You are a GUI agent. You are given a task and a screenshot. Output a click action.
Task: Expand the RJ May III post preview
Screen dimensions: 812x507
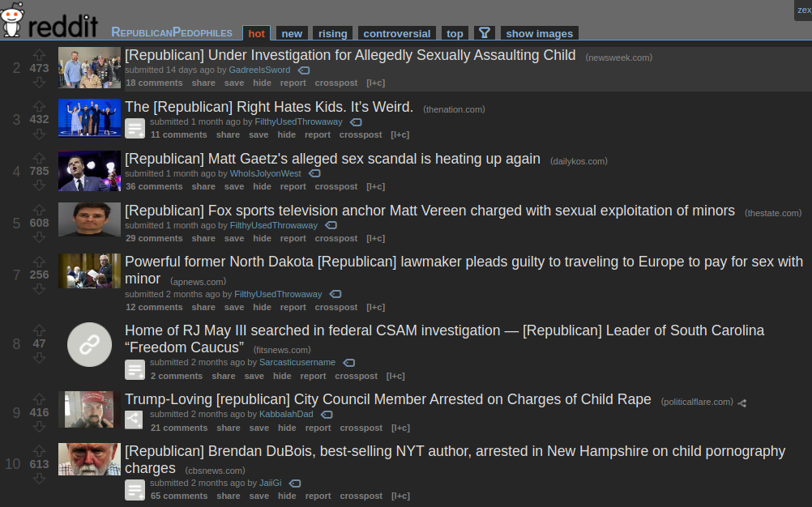(135, 369)
